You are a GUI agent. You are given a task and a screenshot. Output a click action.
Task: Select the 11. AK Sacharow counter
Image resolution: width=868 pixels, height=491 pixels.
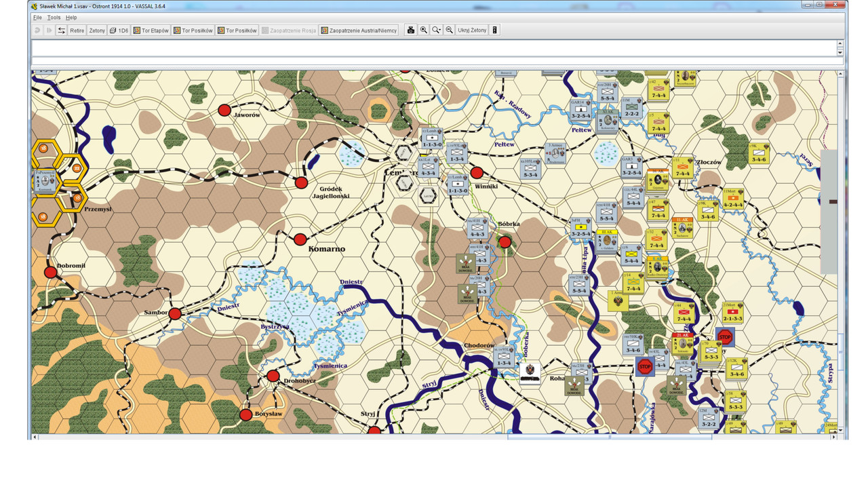(683, 229)
